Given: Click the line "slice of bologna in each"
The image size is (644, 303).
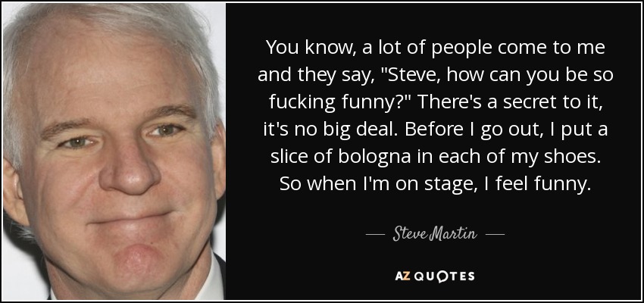Looking at the screenshot, I should point(435,157).
